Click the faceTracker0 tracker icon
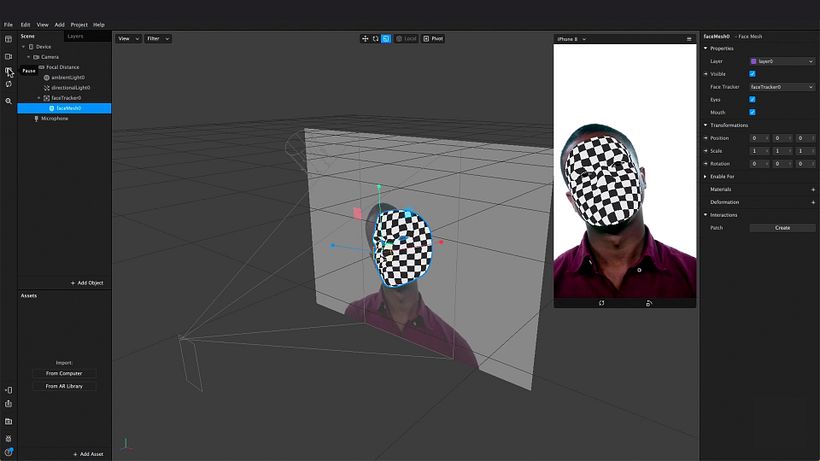 (x=47, y=98)
